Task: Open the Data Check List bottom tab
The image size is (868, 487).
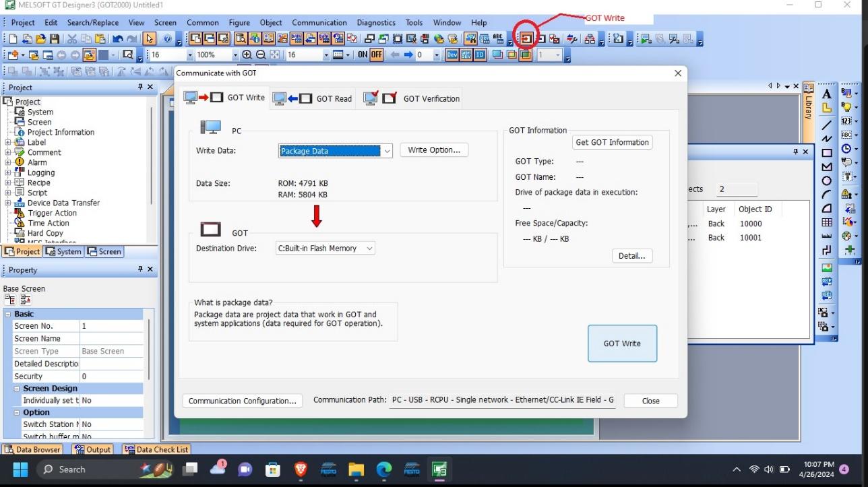Action: coord(156,449)
